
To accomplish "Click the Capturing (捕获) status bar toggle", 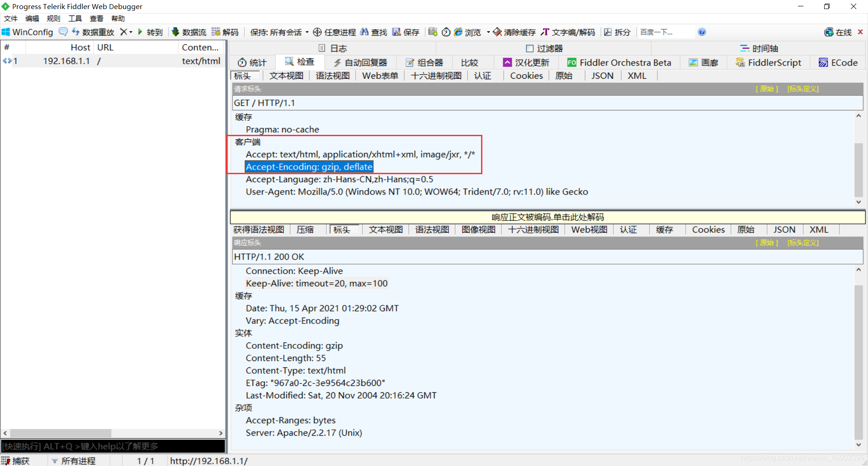I will [16, 461].
